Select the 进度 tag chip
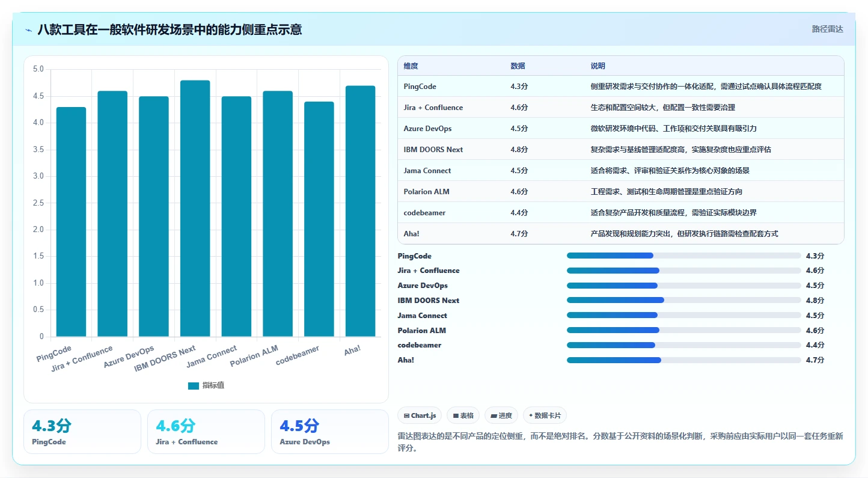The width and height of the screenshot is (868, 478). pos(501,415)
